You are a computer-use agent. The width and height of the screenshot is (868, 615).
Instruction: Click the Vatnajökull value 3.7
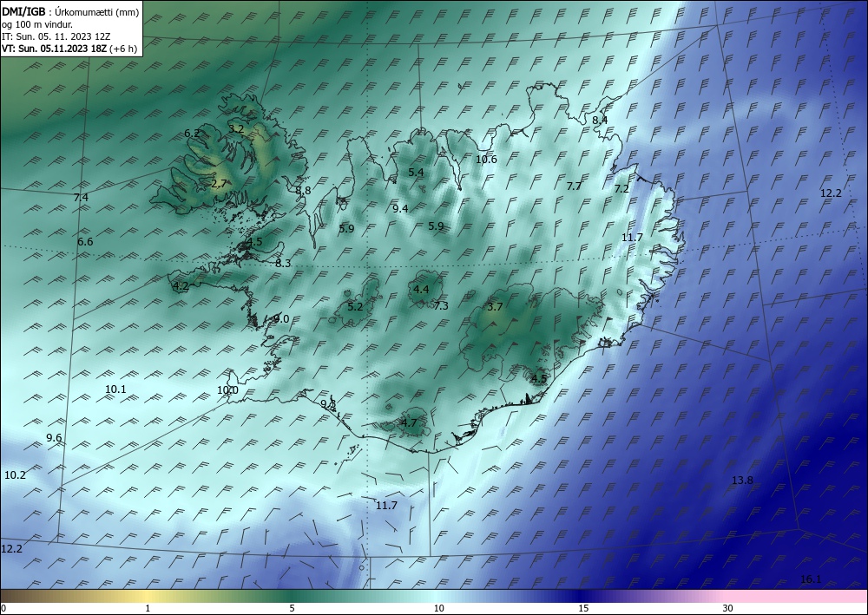495,306
